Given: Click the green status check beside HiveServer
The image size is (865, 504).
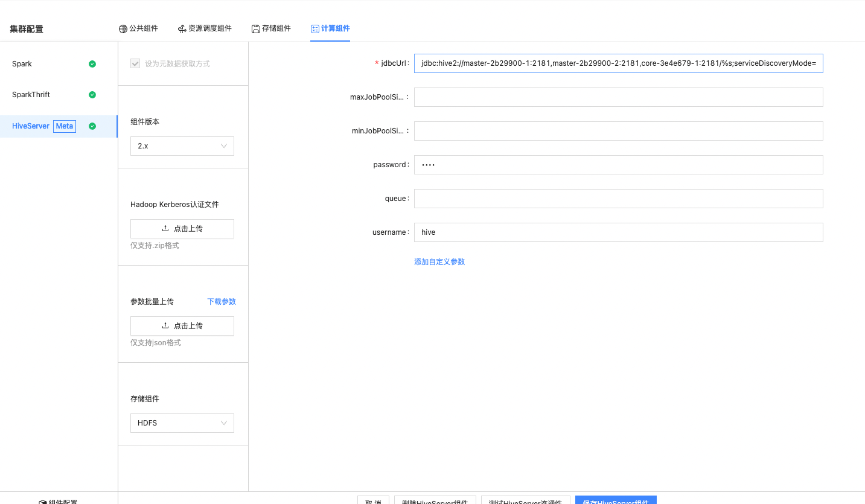Looking at the screenshot, I should pos(92,126).
